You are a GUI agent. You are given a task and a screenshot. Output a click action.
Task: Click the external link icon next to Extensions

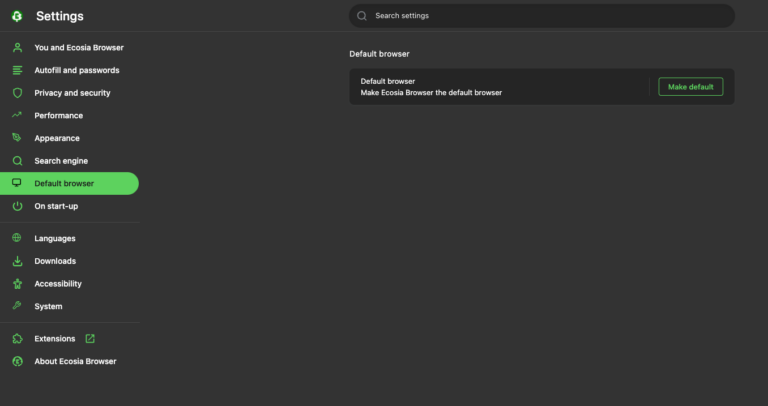click(90, 338)
